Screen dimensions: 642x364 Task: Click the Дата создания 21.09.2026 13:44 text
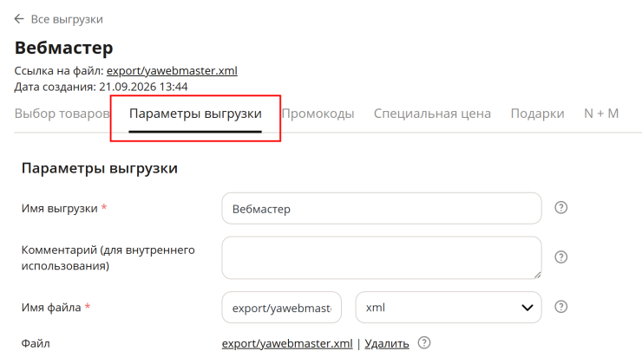102,87
